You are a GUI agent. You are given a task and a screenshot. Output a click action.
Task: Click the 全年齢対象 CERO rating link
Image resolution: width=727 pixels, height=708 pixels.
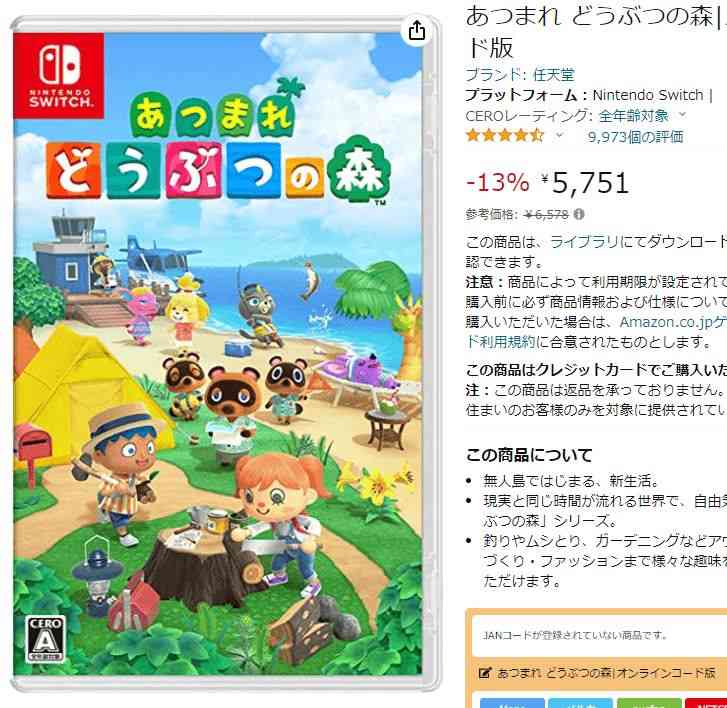click(633, 115)
